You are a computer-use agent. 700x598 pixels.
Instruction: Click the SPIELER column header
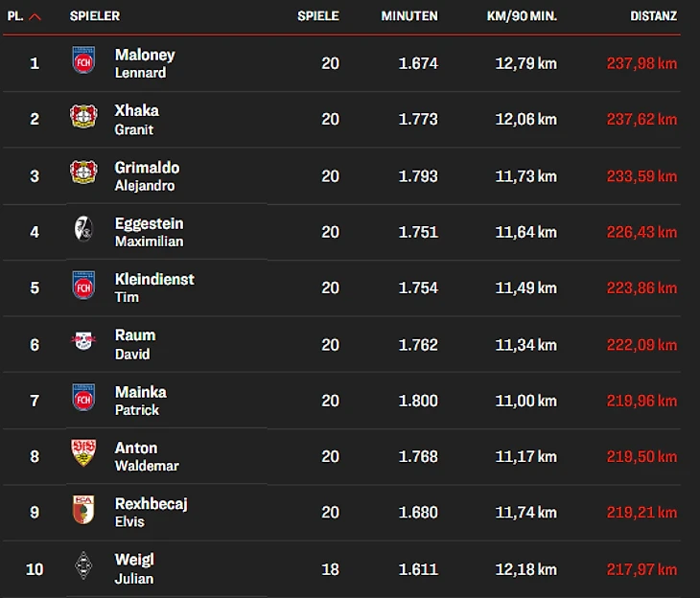(x=95, y=16)
